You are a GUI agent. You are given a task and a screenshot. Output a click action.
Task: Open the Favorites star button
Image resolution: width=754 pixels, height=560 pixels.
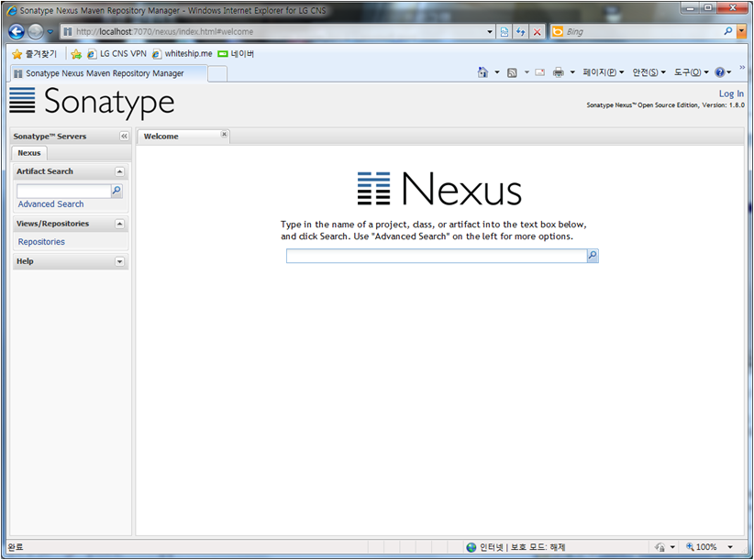(x=34, y=54)
